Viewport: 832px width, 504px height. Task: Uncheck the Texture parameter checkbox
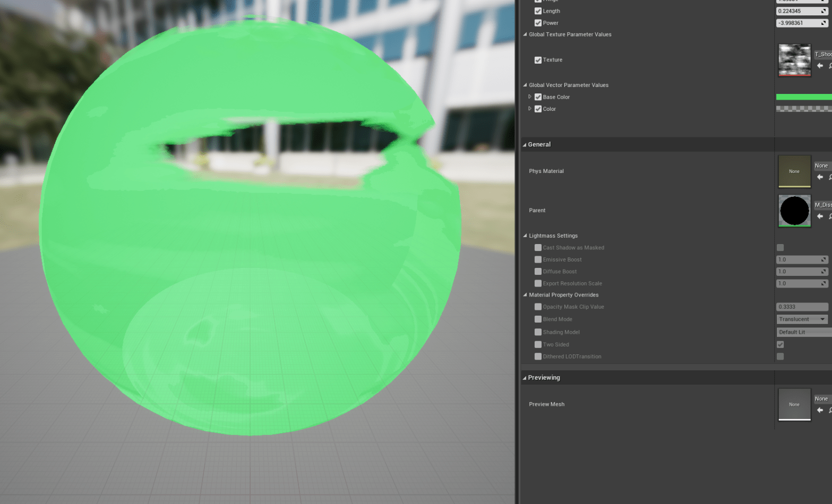(x=538, y=60)
